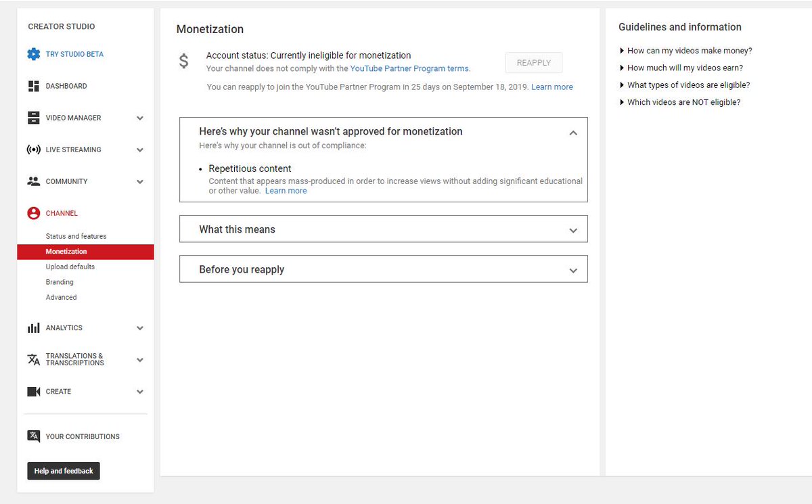Viewport: 812px width, 504px height.
Task: Expand 'How can my videos make money?'
Action: 685,51
